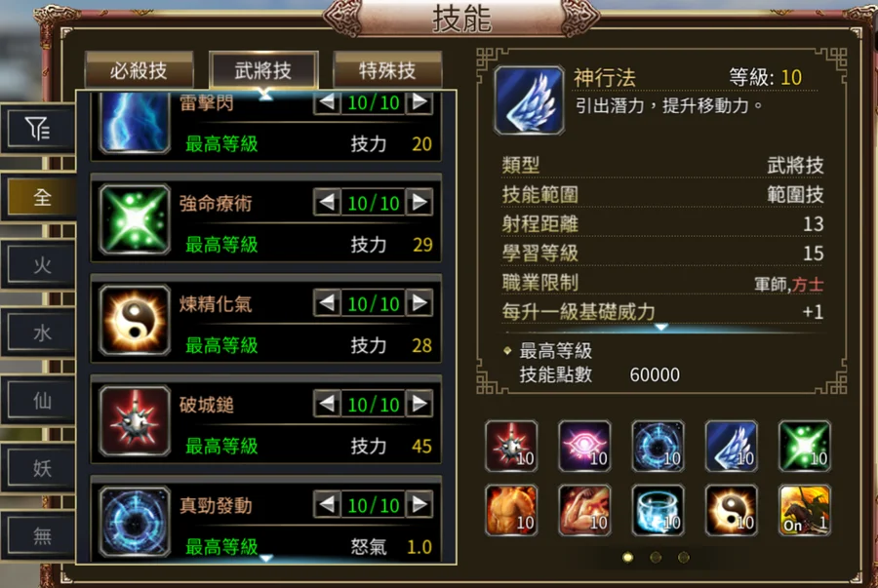Increase 破城鎚 level with right arrow
The height and width of the screenshot is (588, 878).
click(x=419, y=404)
